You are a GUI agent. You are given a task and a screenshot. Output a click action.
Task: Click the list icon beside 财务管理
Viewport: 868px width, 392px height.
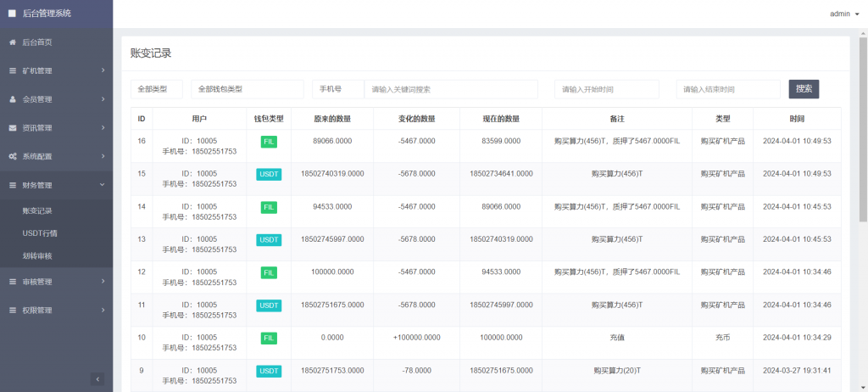pos(12,185)
